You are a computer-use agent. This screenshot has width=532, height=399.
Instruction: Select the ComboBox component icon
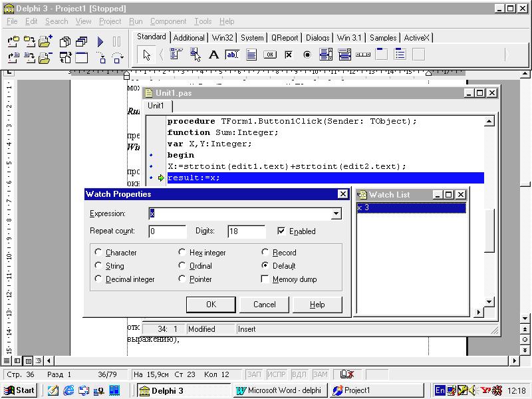click(344, 55)
